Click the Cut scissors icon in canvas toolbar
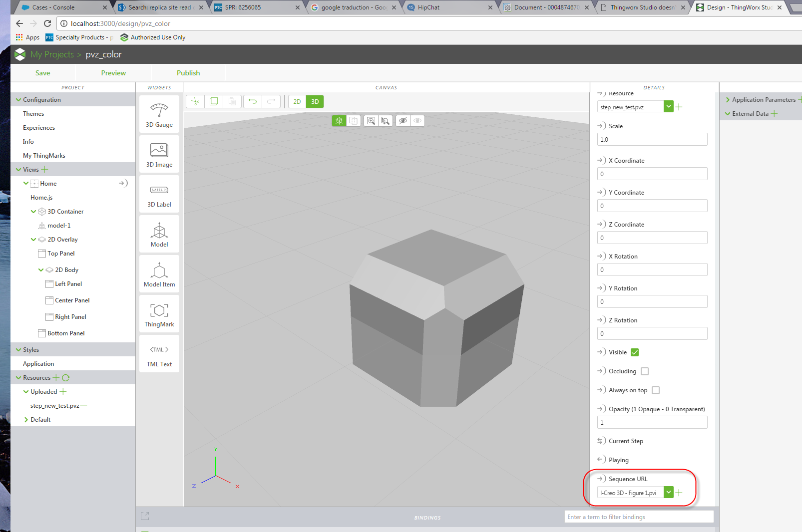 pos(195,102)
